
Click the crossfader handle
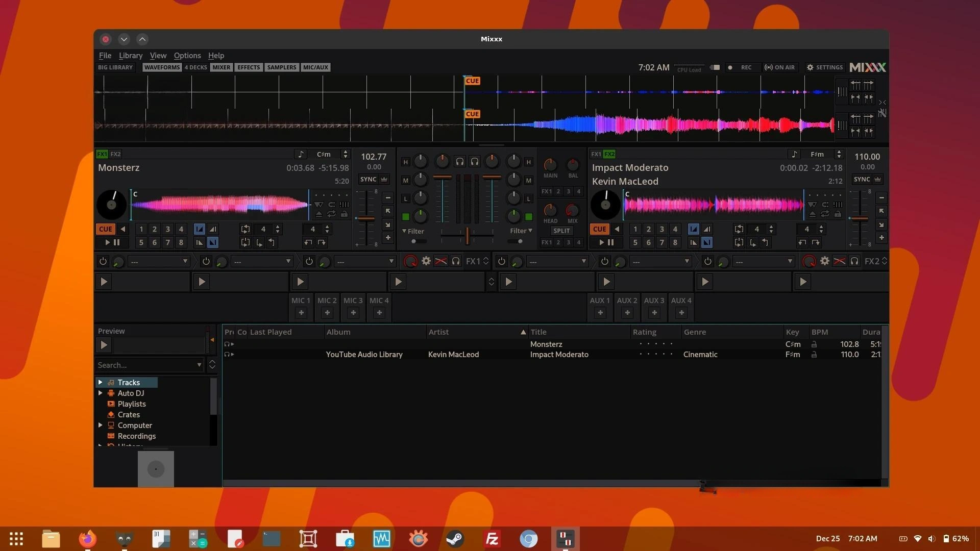click(x=467, y=235)
